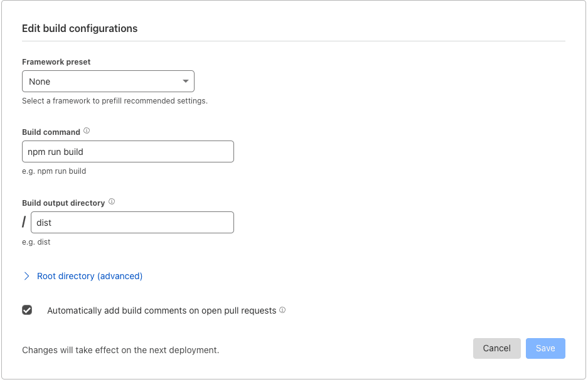Click the 'Automatically add build comments' label

(161, 310)
